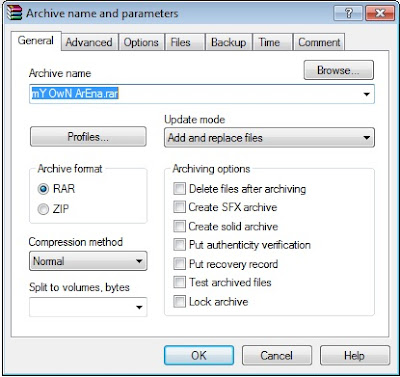This screenshot has width=400, height=377.
Task: Confirm with the OK button
Action: click(199, 355)
